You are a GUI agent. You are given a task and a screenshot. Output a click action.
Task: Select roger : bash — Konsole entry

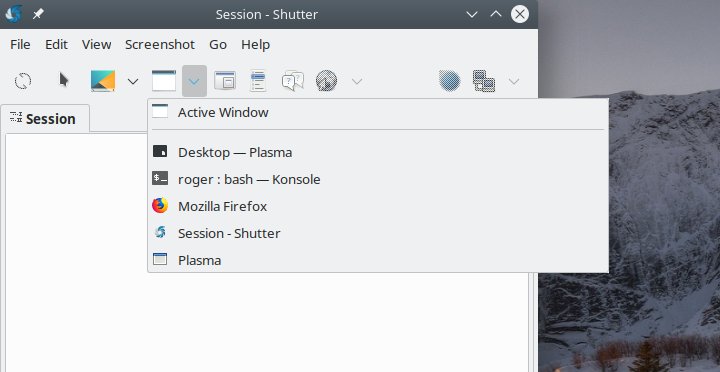click(378, 179)
